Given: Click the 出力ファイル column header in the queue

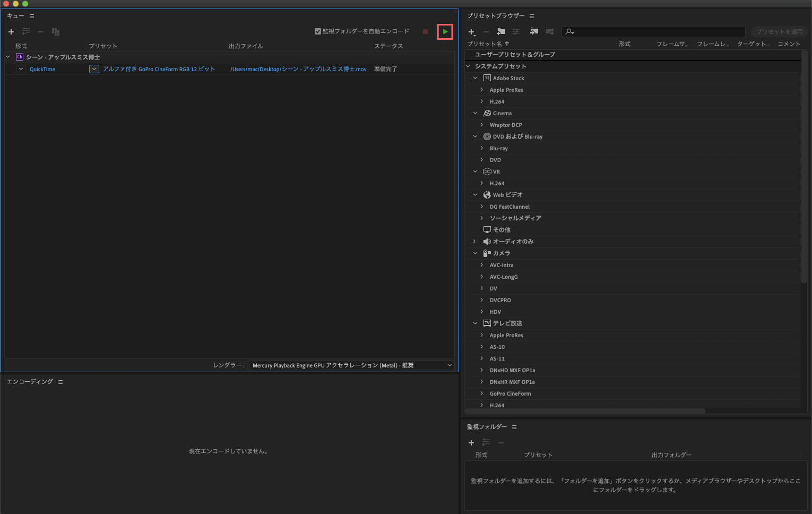Looking at the screenshot, I should tap(246, 46).
